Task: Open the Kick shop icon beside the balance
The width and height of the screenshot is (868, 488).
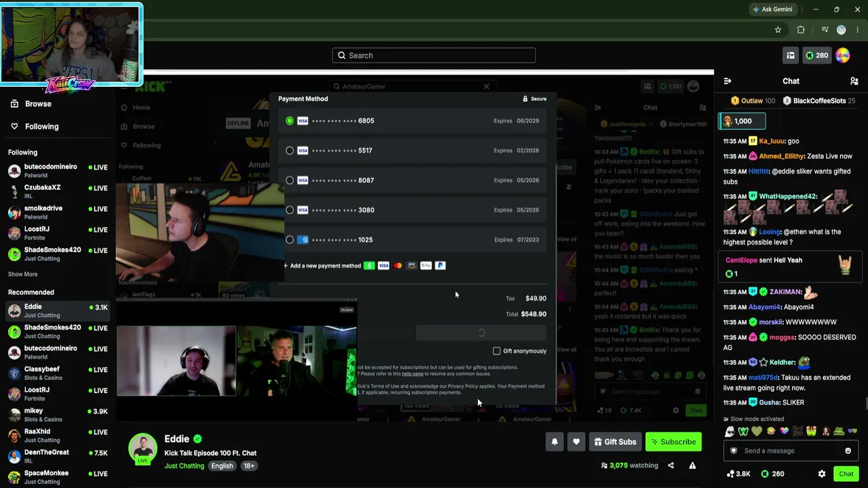Action: 791,56
